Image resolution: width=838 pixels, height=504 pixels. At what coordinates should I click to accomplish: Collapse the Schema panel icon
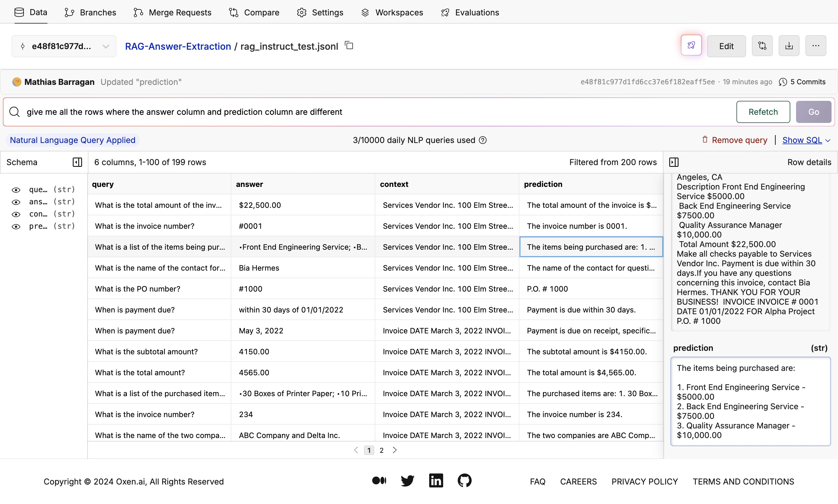pos(77,162)
